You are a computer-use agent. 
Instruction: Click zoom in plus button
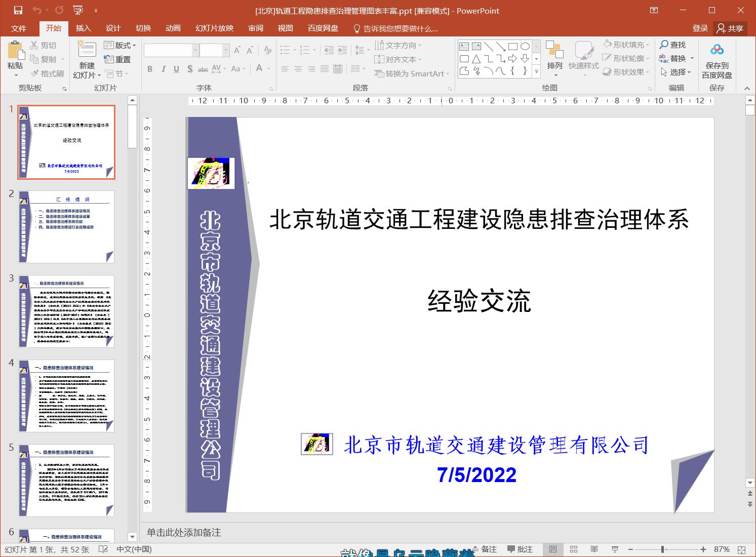703,549
